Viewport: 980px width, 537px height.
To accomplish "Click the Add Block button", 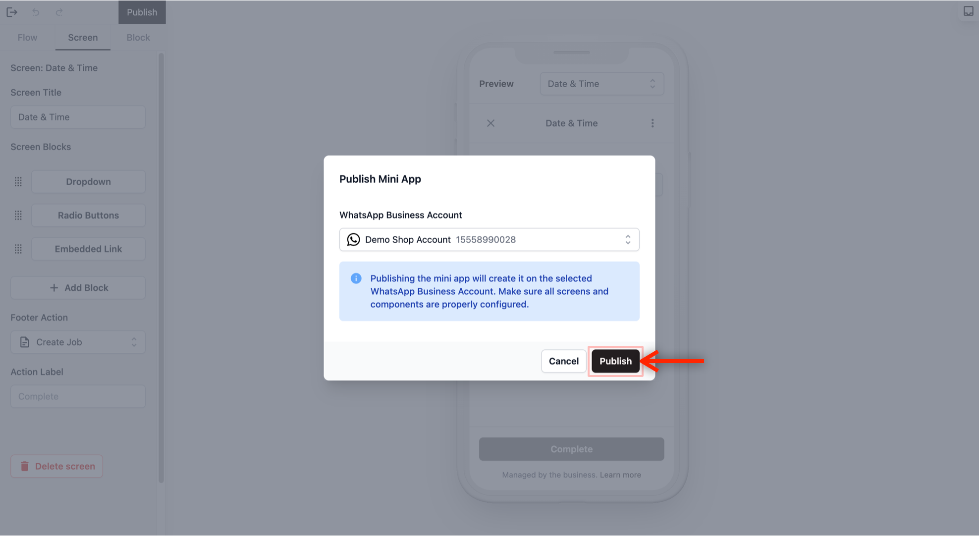I will (x=78, y=288).
